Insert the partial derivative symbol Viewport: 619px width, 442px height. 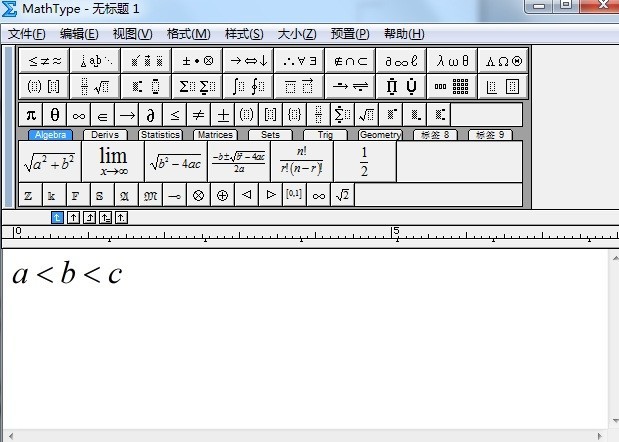pyautogui.click(x=151, y=115)
